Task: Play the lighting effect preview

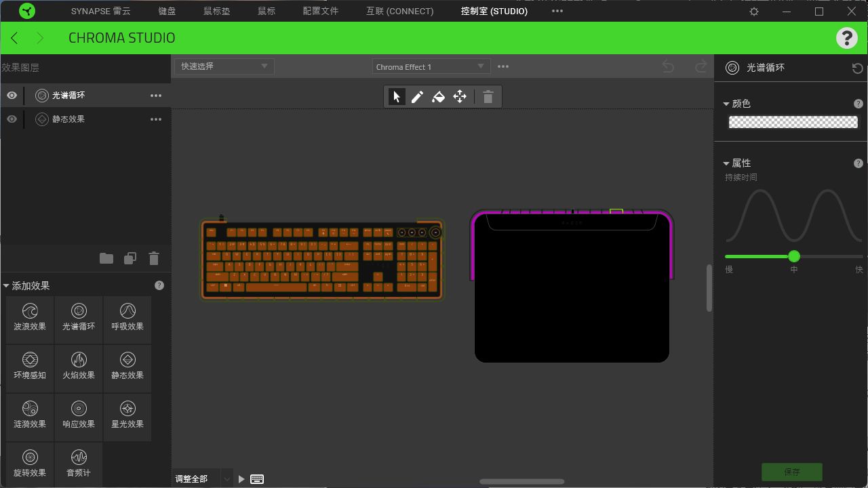Action: (x=241, y=479)
